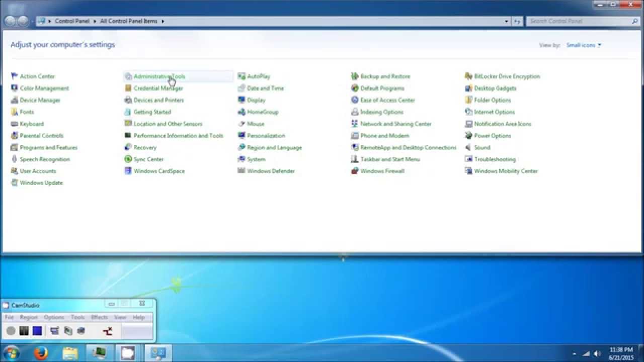Open Region and Language
This screenshot has width=644, height=362.
[x=274, y=147]
